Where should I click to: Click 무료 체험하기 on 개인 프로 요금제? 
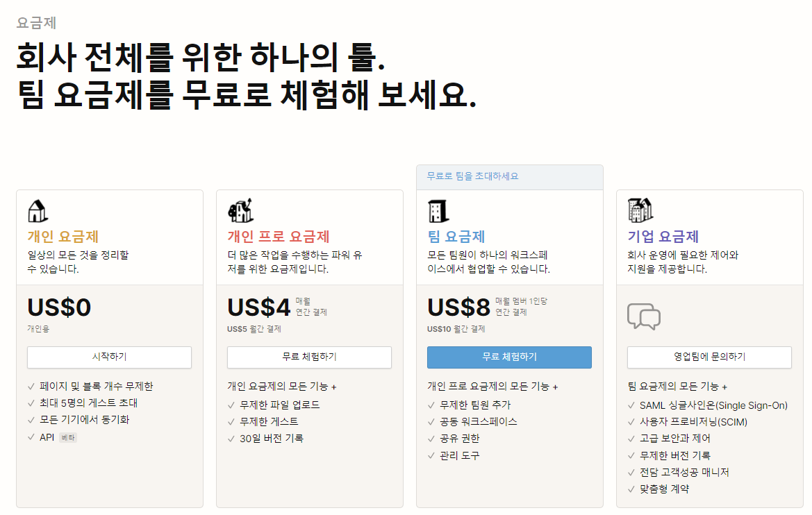309,357
